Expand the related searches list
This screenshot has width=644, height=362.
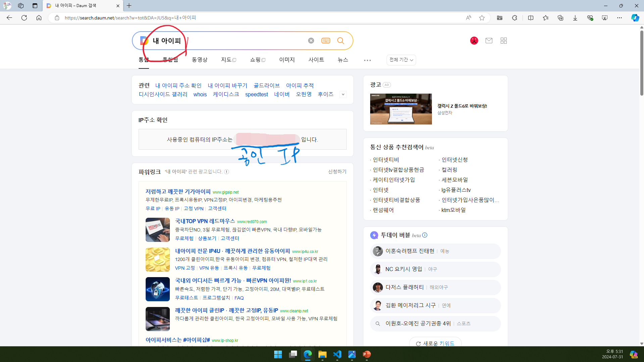[x=343, y=95]
